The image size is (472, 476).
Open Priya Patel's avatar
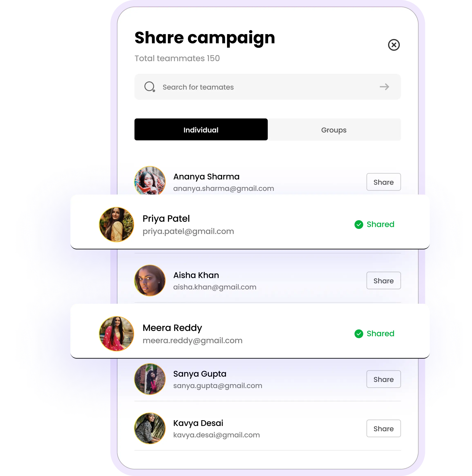116,225
